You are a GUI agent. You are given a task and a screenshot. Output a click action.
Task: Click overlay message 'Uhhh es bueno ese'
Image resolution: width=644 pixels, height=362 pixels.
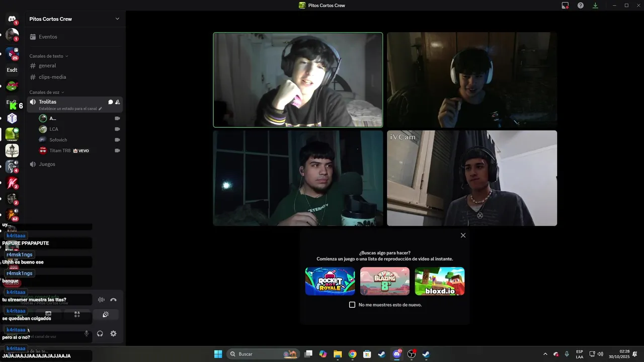pos(23,262)
